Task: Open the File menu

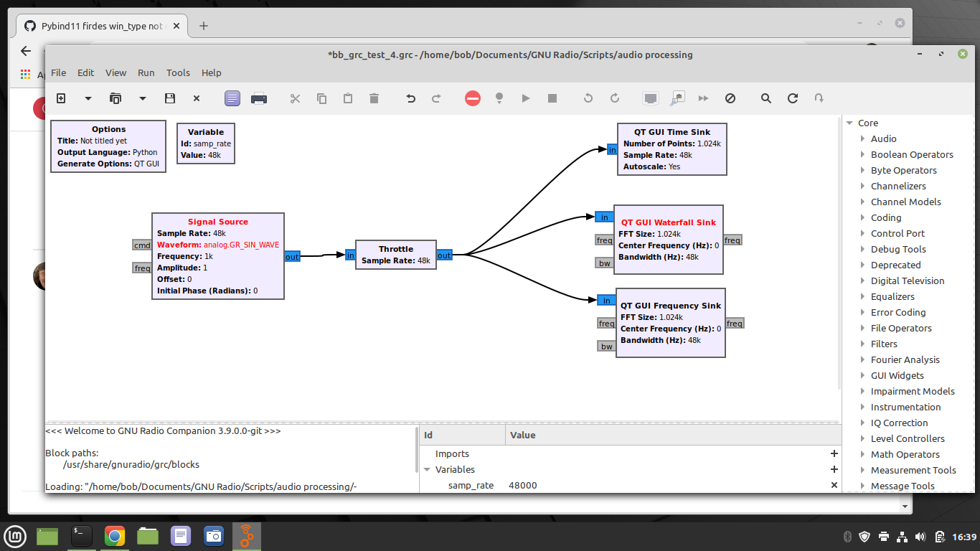Action: (59, 72)
